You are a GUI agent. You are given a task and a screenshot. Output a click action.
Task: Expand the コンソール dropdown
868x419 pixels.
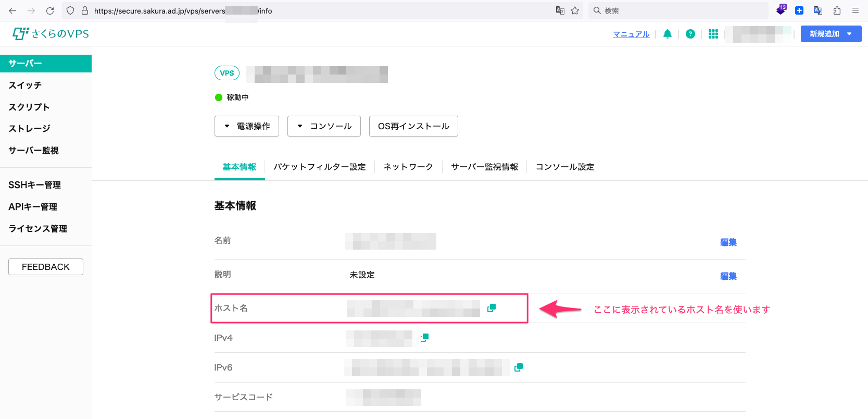click(x=324, y=126)
